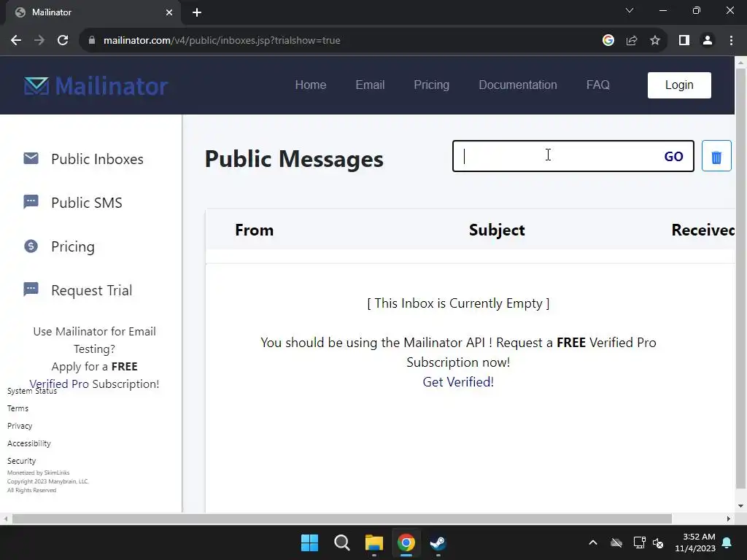Image resolution: width=747 pixels, height=560 pixels.
Task: Reload the page
Action: pos(63,41)
